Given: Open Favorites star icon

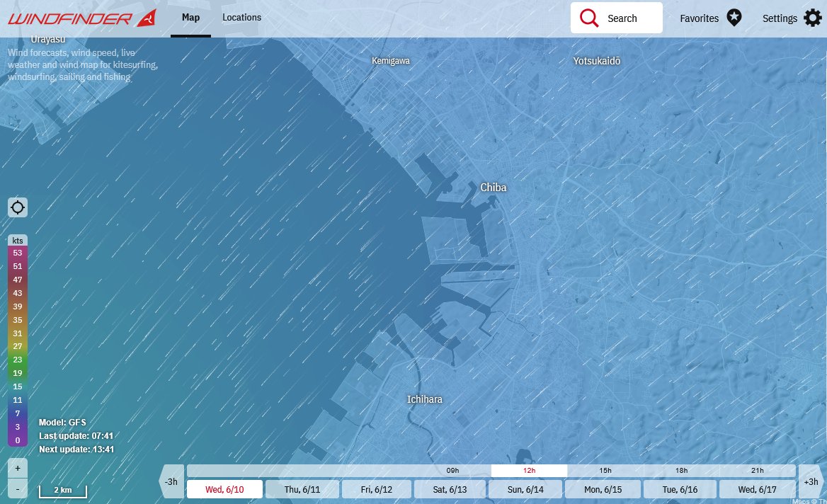Looking at the screenshot, I should pyautogui.click(x=734, y=18).
